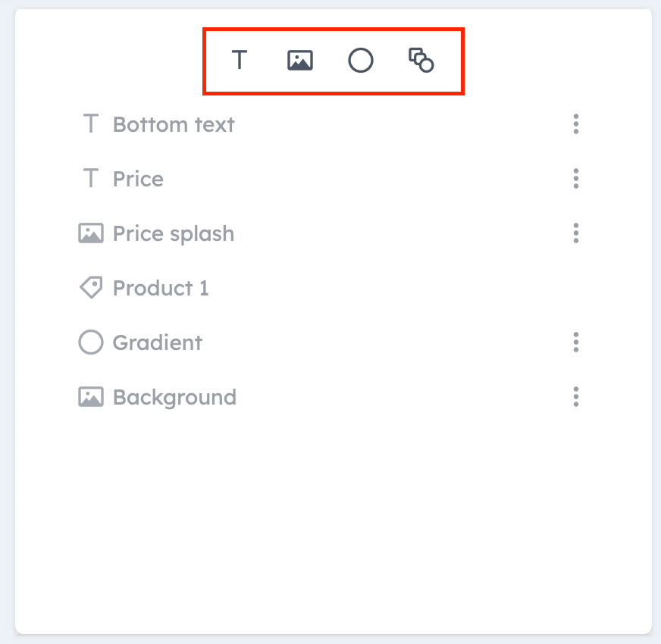Click the overlapping shapes group icon
This screenshot has width=661, height=644.
pos(421,61)
